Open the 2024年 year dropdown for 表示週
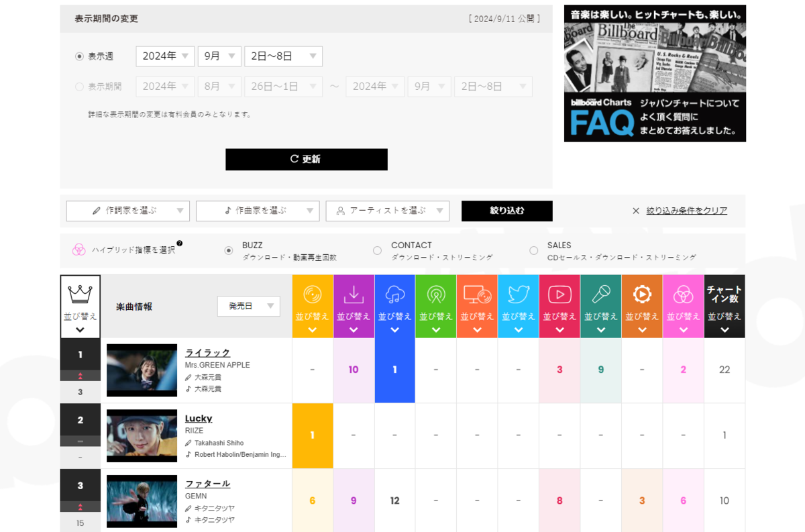This screenshot has height=532, width=805. (165, 56)
